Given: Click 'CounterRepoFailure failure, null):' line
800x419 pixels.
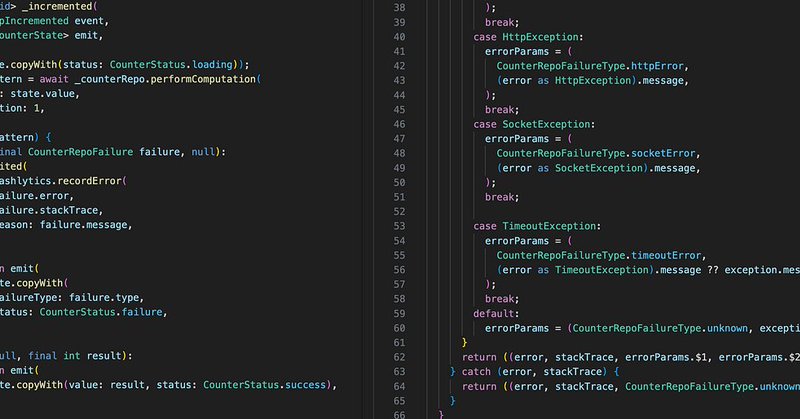Looking at the screenshot, I should point(127,152).
